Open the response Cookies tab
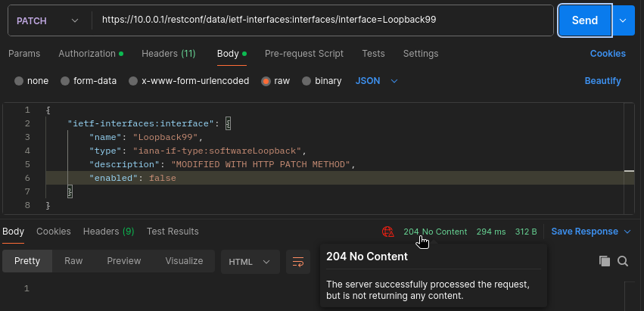Viewport: 644px width, 311px height. click(x=54, y=232)
